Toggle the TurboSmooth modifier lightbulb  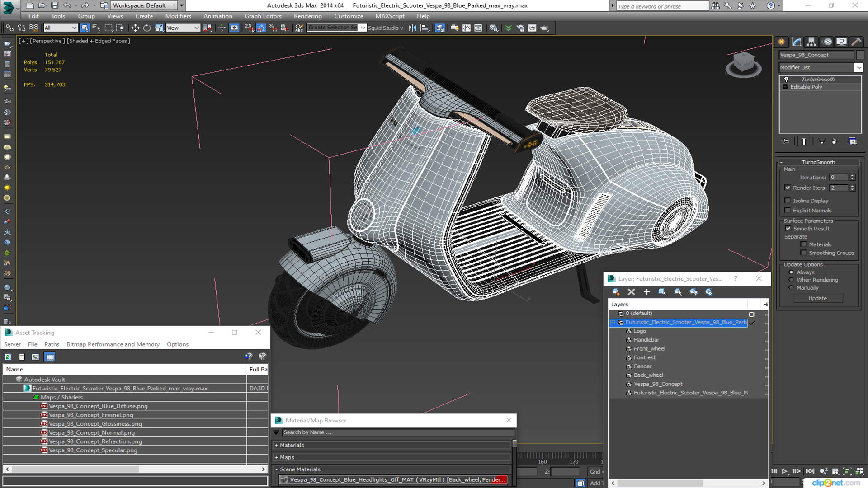(x=786, y=79)
